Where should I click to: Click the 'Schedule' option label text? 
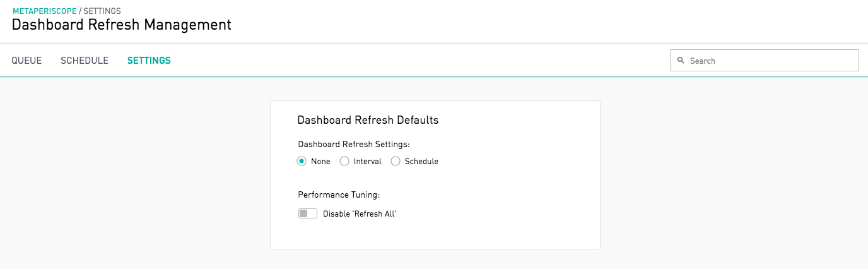point(421,161)
